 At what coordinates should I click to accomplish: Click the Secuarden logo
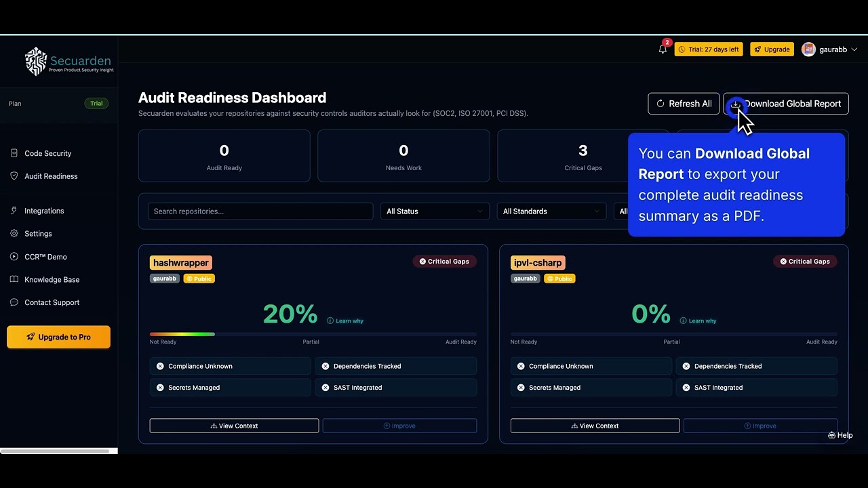tap(69, 62)
